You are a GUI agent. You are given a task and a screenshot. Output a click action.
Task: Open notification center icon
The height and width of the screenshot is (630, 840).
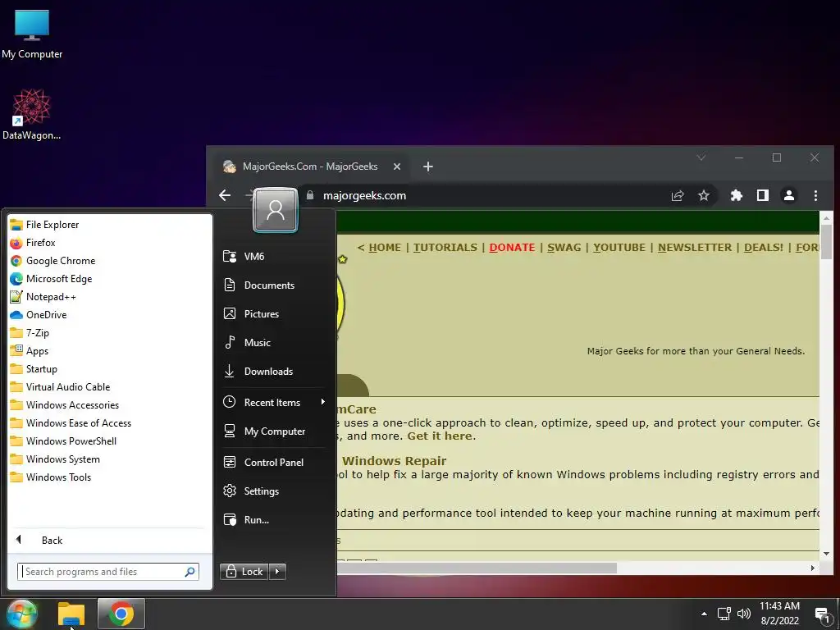[822, 614]
